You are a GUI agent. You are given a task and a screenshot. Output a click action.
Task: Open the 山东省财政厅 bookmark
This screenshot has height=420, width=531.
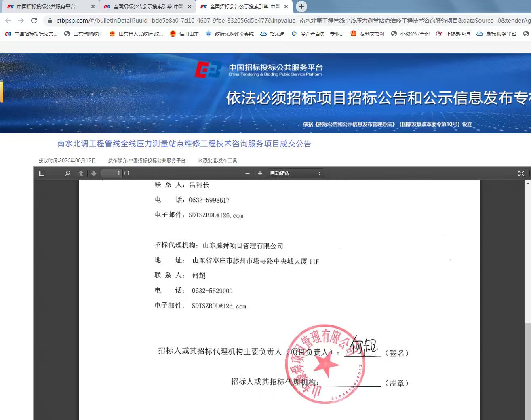(x=84, y=34)
